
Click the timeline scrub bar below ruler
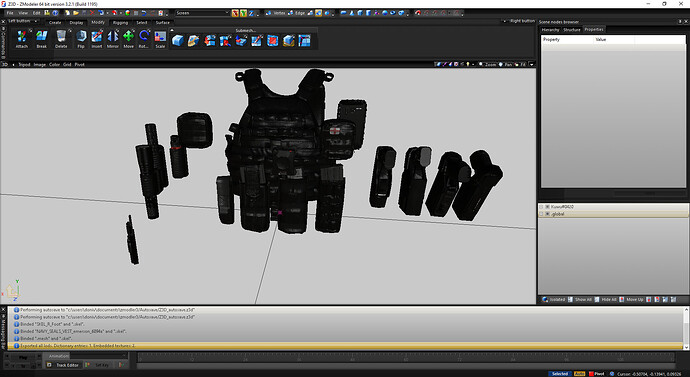click(x=406, y=366)
